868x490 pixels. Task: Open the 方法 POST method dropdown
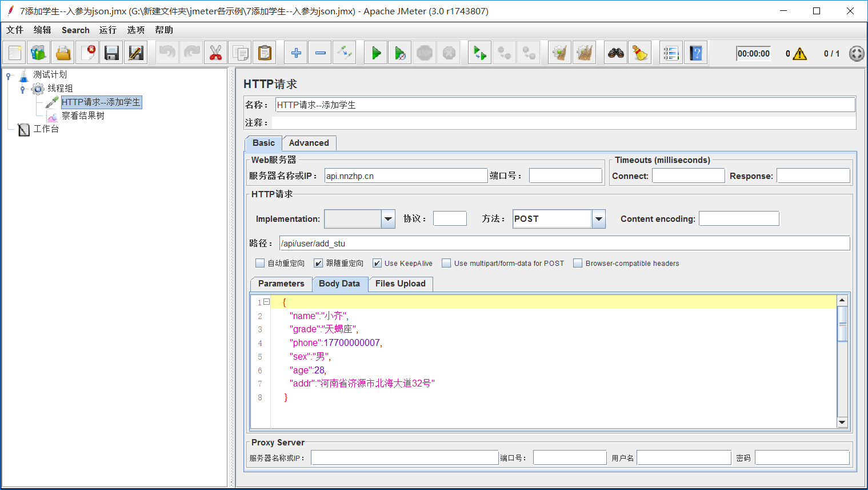(598, 219)
